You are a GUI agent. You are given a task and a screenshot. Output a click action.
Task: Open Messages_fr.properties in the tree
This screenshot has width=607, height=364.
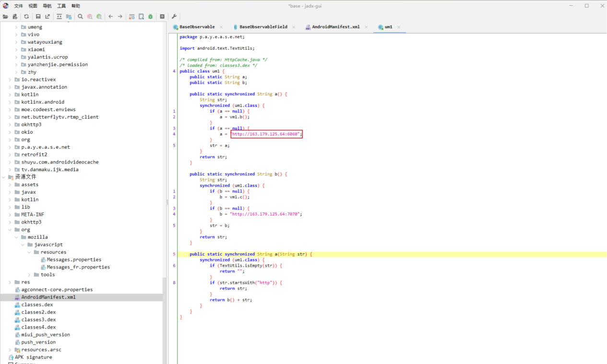click(78, 267)
